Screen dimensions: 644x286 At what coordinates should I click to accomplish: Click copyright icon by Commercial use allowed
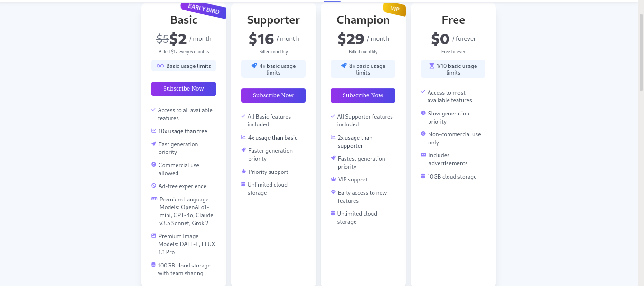[x=154, y=165]
